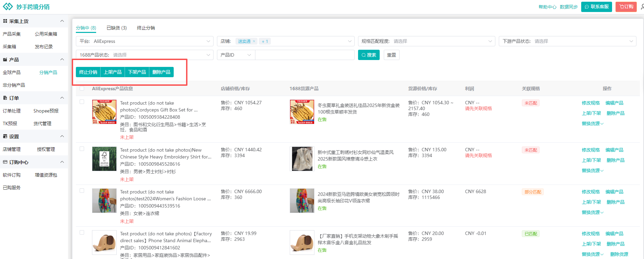Click the product ID search input field
The image size is (644, 259).
click(304, 55)
